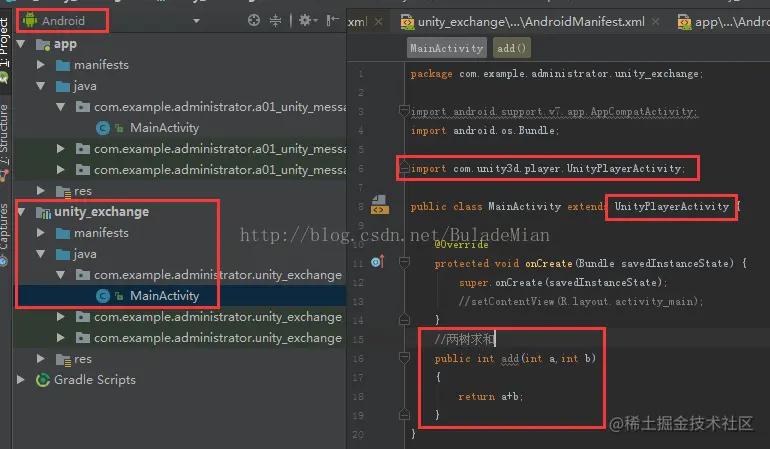The width and height of the screenshot is (770, 449).
Task: Expand manifests under app
Action: (x=41, y=65)
